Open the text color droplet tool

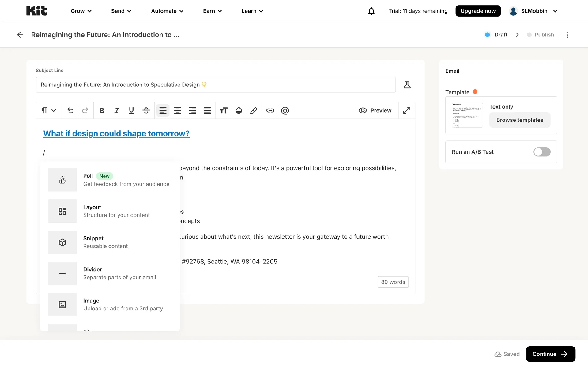(239, 110)
